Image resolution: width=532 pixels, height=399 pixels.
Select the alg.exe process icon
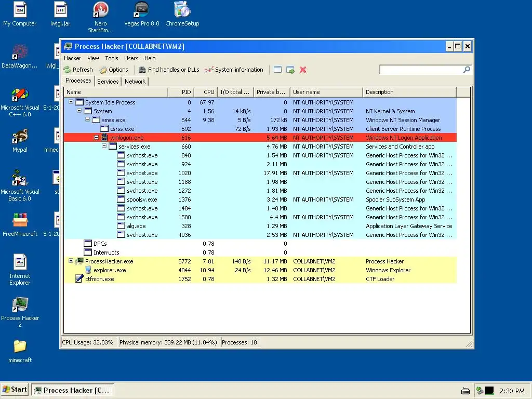coord(121,225)
